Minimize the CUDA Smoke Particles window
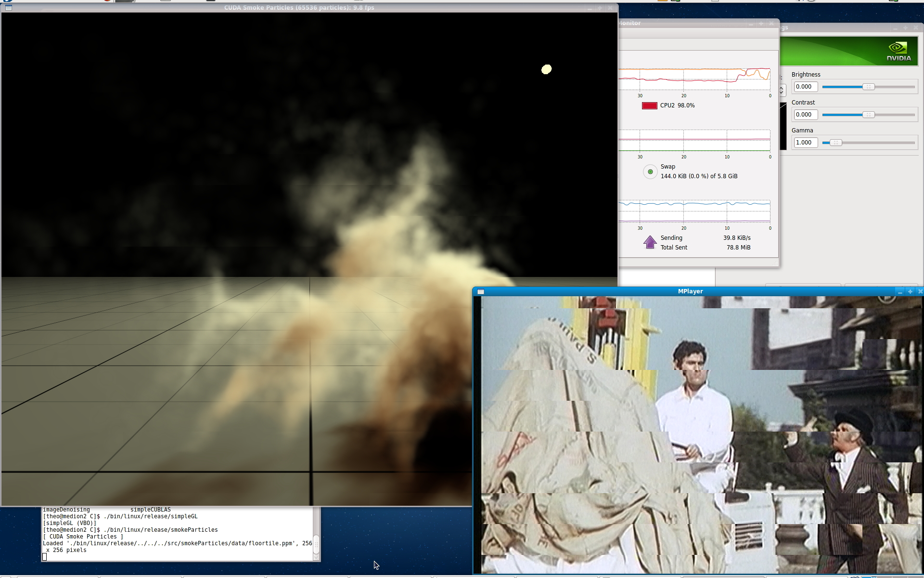 (590, 8)
